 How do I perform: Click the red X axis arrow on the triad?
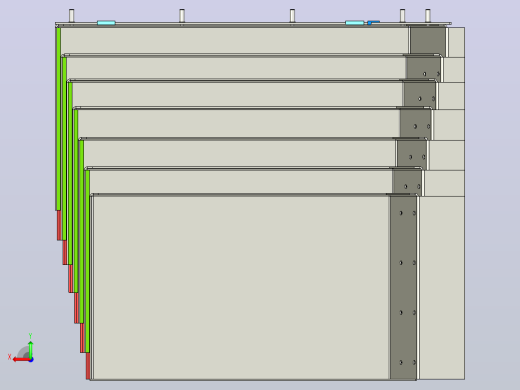[x=21, y=360]
